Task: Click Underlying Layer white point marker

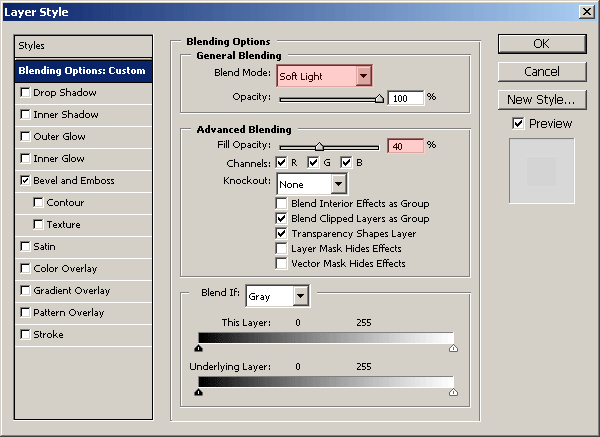Action: click(x=453, y=392)
